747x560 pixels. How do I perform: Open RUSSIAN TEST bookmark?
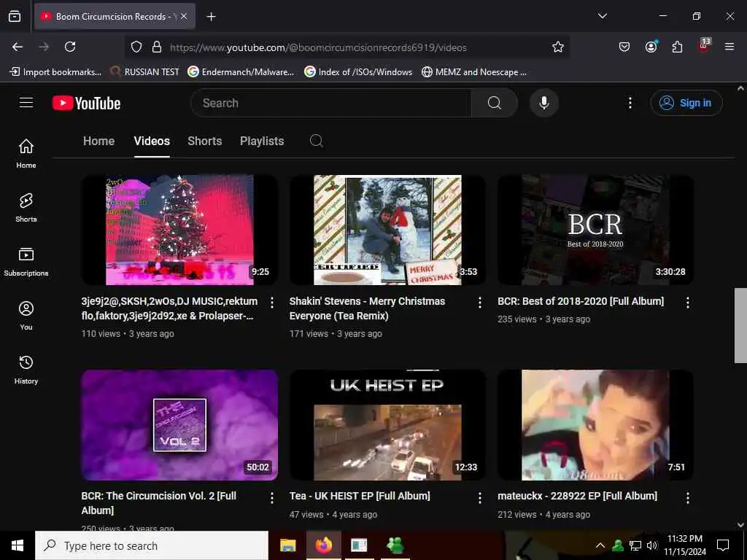145,72
